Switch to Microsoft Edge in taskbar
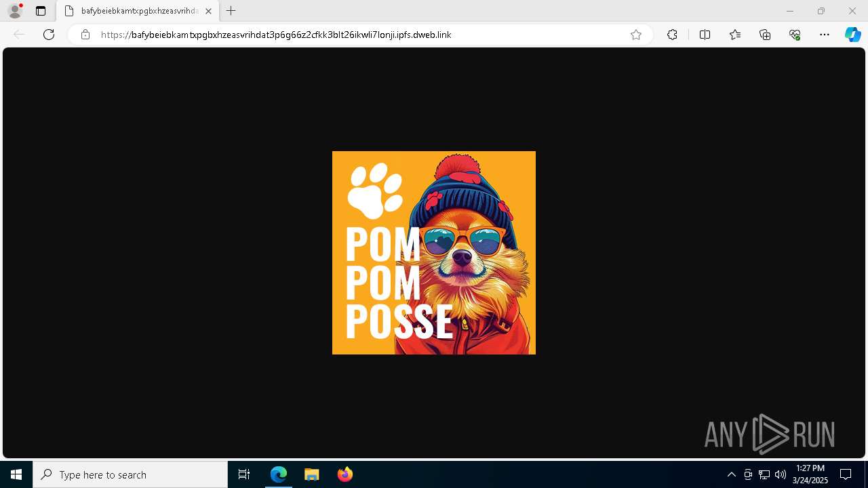This screenshot has width=868, height=488. [x=279, y=474]
